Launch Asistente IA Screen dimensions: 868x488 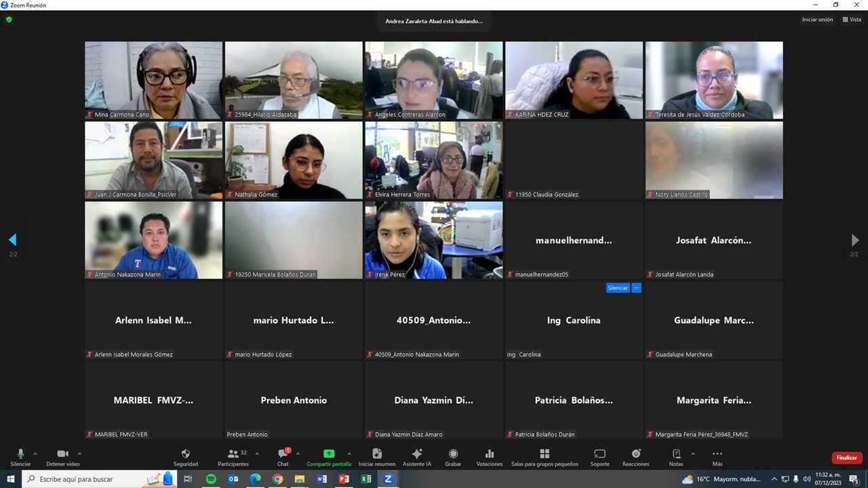[x=417, y=454]
